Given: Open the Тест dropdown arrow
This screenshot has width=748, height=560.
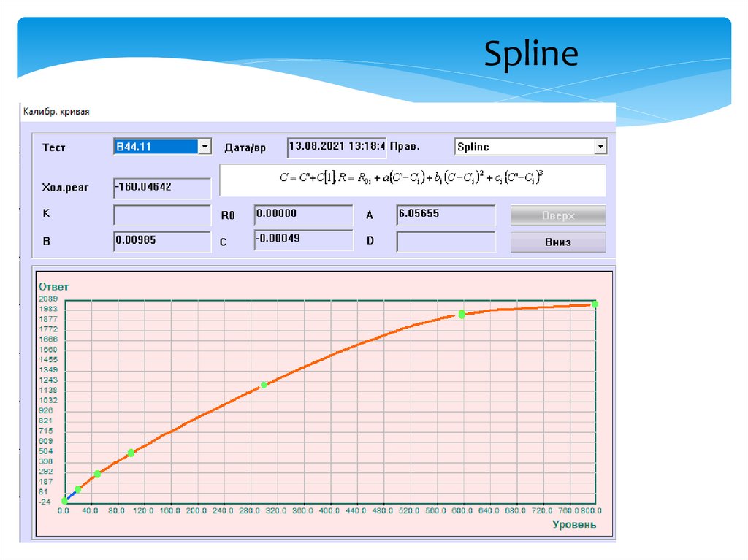Looking at the screenshot, I should [205, 147].
